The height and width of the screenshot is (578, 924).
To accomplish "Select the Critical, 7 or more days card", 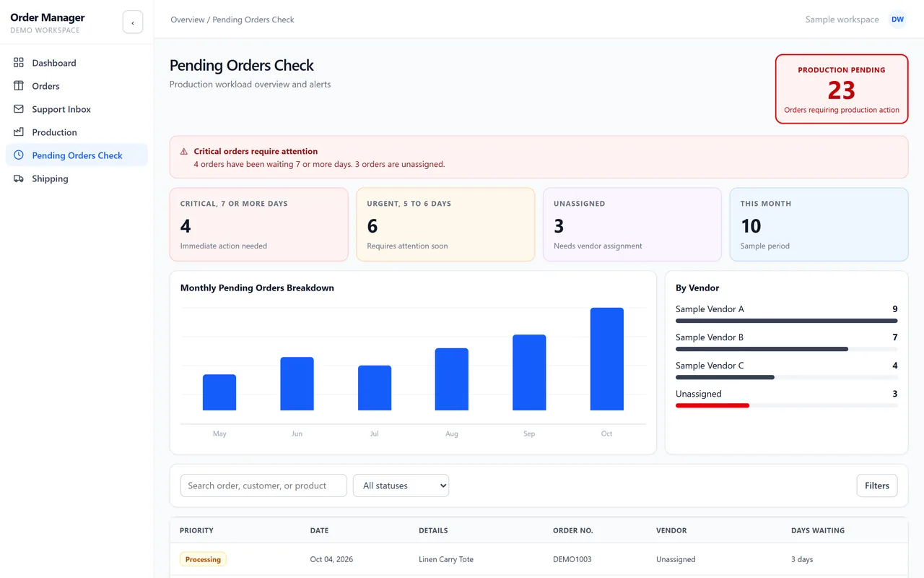I will 259,225.
